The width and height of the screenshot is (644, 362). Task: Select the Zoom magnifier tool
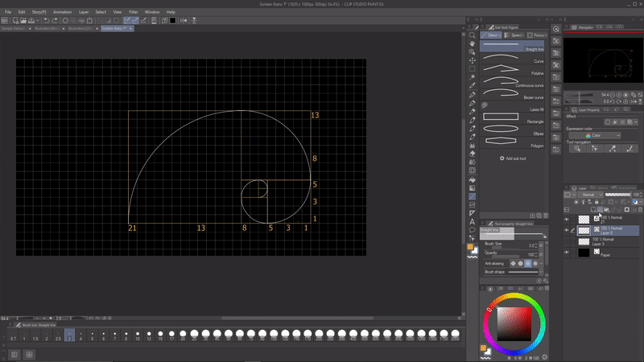[473, 35]
